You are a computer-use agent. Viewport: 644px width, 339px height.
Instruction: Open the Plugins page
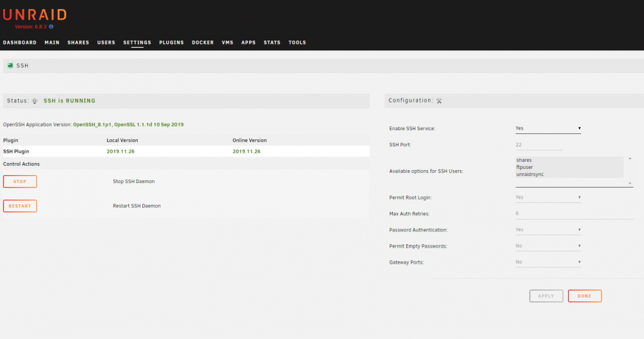coord(171,43)
